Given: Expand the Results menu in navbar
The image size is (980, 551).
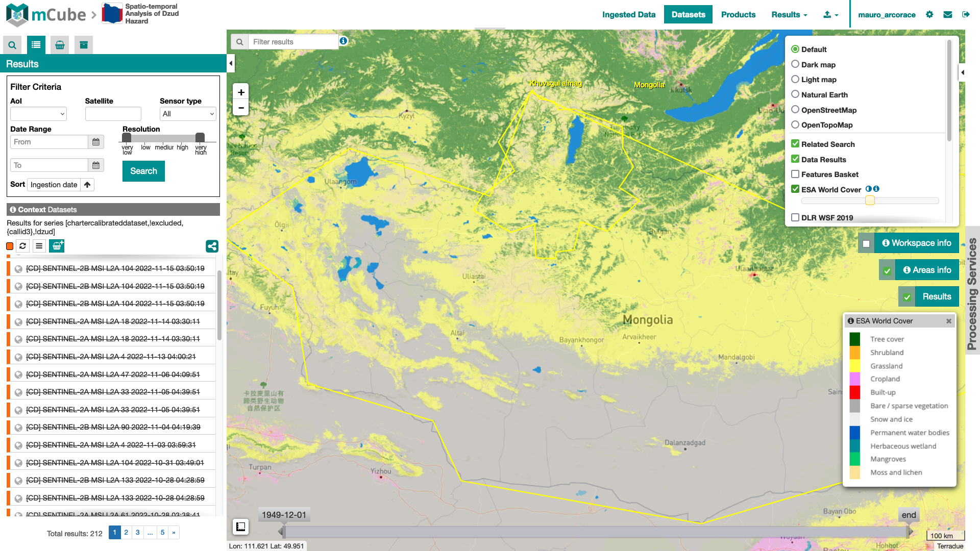Looking at the screenshot, I should click(x=789, y=15).
